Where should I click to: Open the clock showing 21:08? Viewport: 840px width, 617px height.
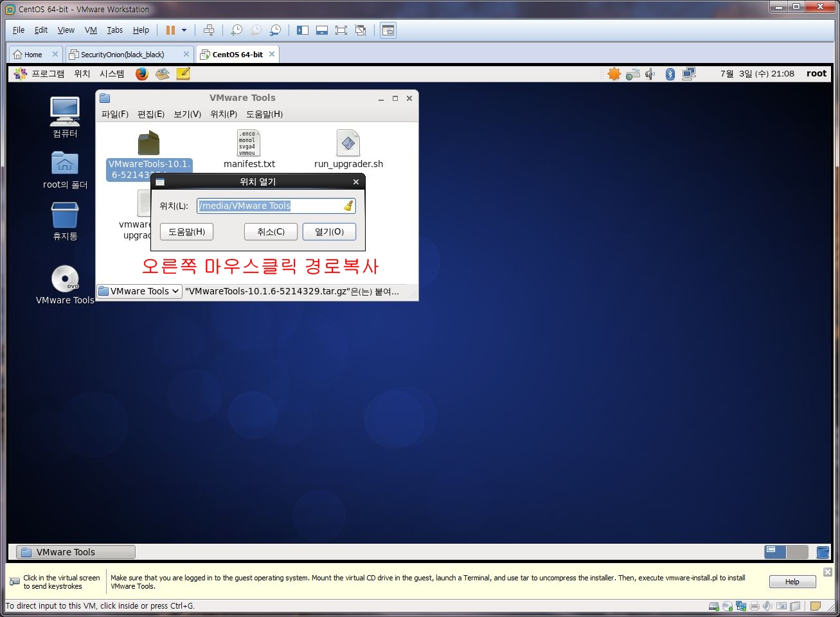(x=757, y=74)
